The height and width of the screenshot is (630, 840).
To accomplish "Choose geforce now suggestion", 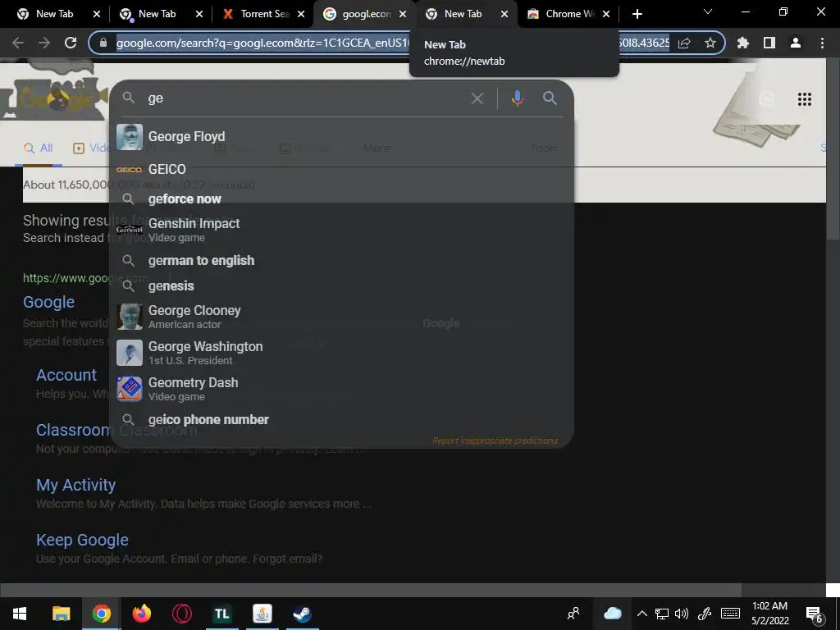I will [341, 199].
